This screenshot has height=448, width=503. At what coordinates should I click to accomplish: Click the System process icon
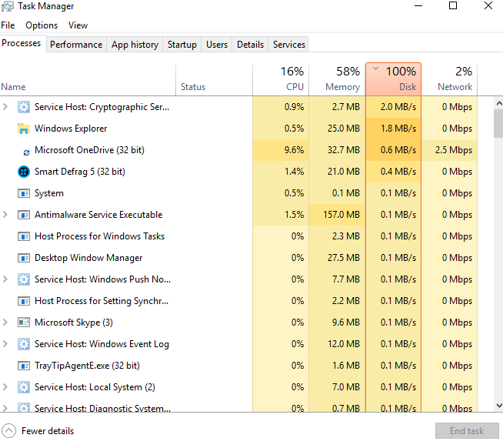pyautogui.click(x=23, y=193)
